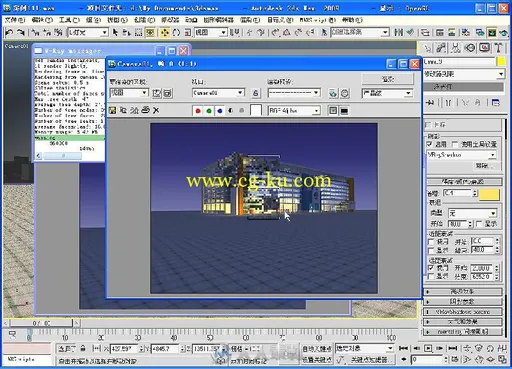Screen dimensions: 512x369
Task: Open the Motion command panel tab
Action: pos(470,48)
